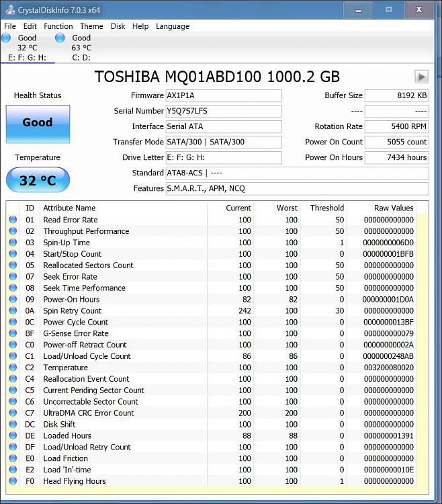Image resolution: width=442 pixels, height=504 pixels.
Task: Click status orb for Power-off Retract Count
Action: click(13, 345)
